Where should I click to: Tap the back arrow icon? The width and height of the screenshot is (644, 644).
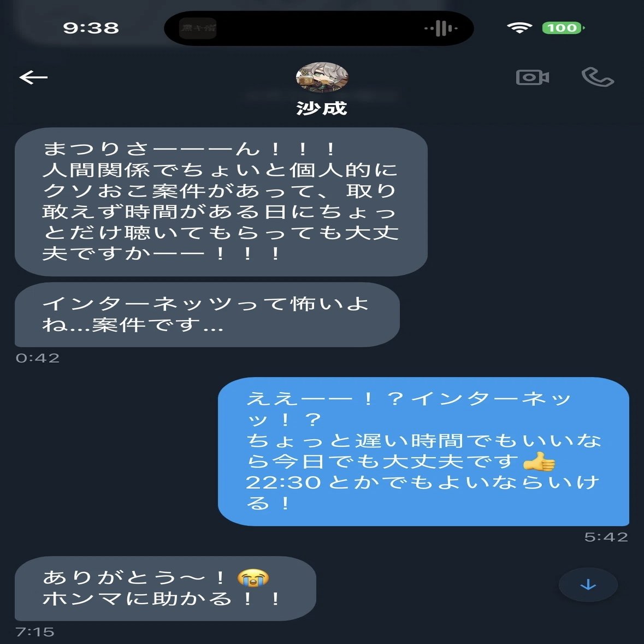(x=33, y=77)
